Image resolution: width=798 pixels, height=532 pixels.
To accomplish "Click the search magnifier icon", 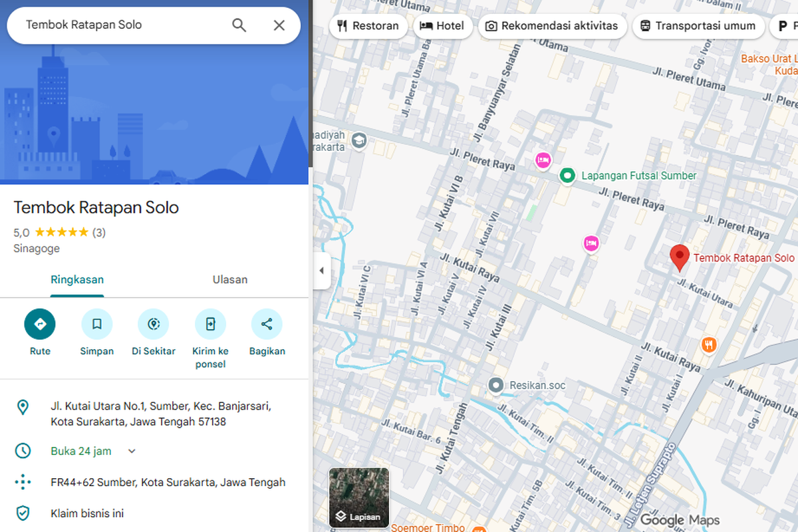I will click(x=239, y=25).
